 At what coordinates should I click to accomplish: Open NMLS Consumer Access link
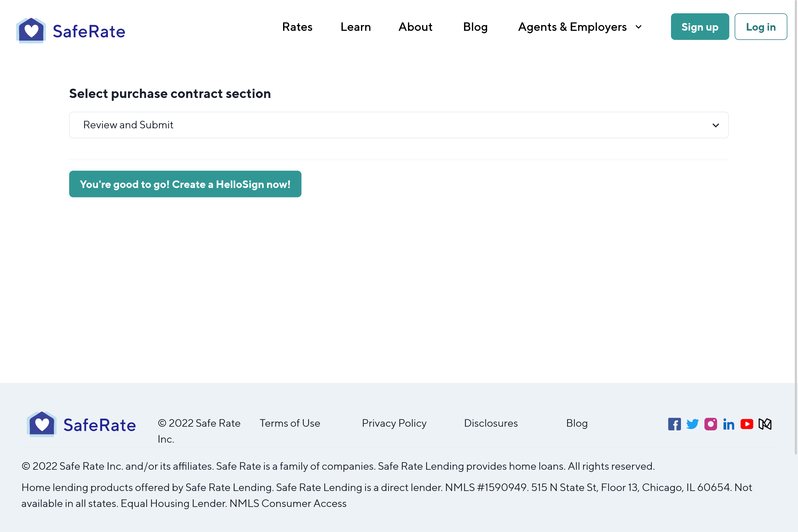pos(288,503)
